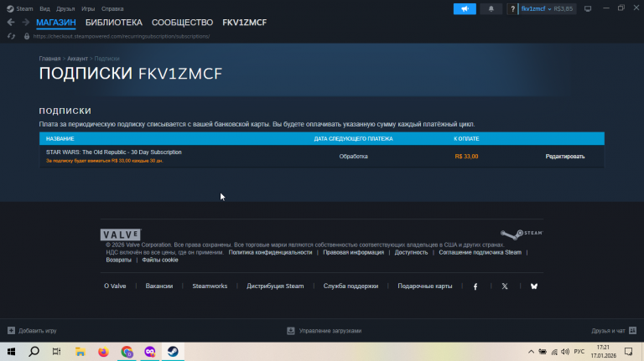Screen dimensions: 644x361
Task: Click Редактировать for STAR WARS subscription
Action: pos(565,157)
